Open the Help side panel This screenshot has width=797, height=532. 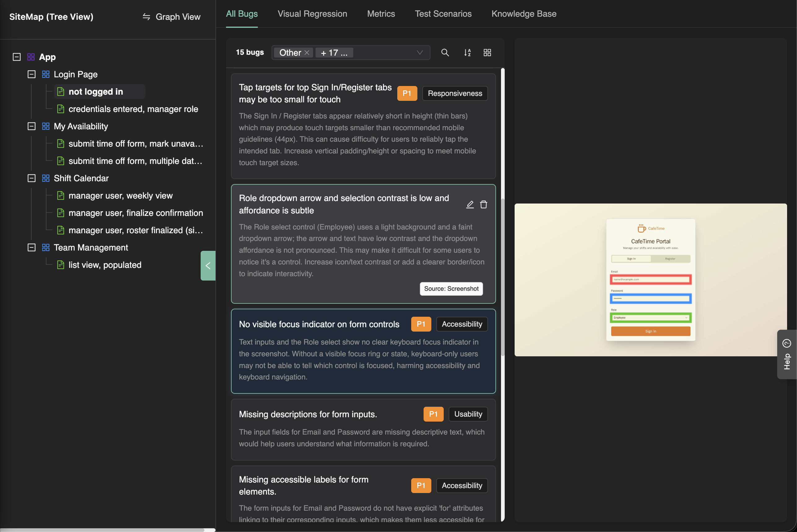pyautogui.click(x=786, y=354)
